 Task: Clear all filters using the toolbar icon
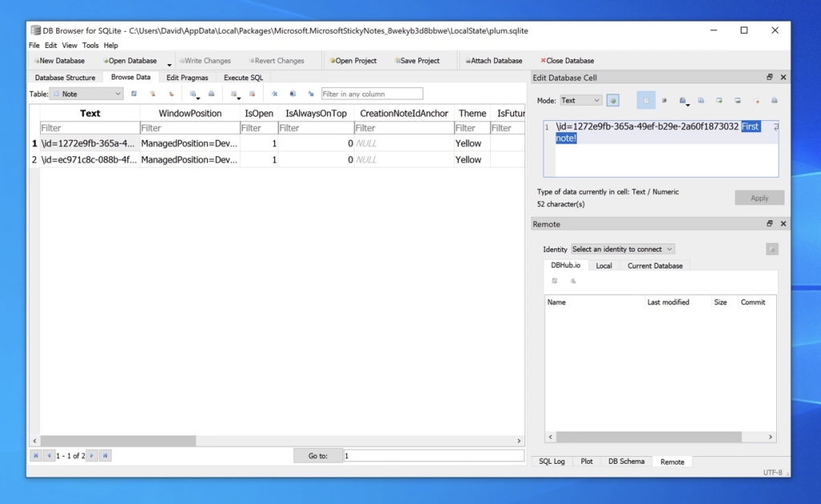click(x=152, y=95)
